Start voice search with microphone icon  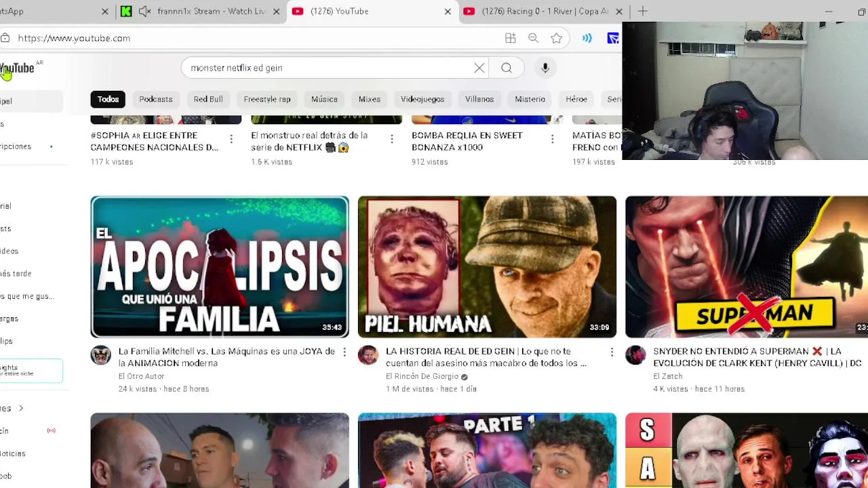click(x=545, y=68)
